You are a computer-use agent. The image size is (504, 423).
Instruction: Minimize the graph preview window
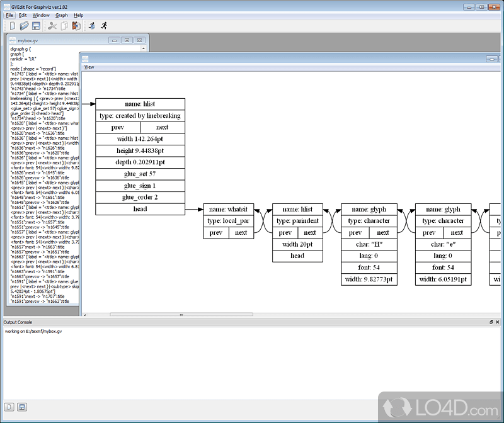click(x=491, y=59)
